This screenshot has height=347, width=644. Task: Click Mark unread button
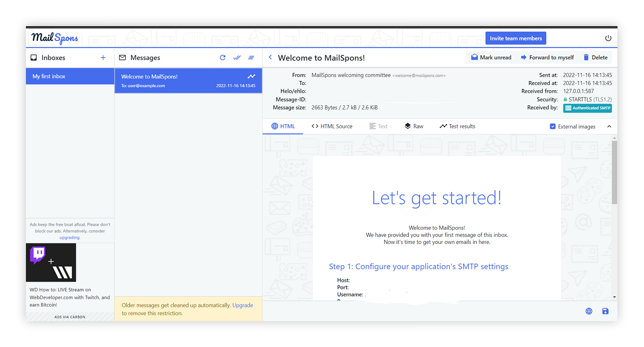click(x=491, y=58)
